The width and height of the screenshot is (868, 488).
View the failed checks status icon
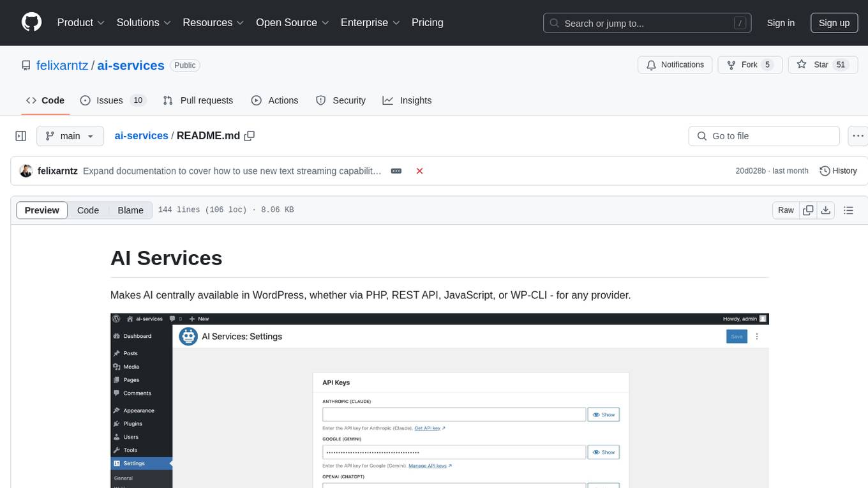pos(420,171)
